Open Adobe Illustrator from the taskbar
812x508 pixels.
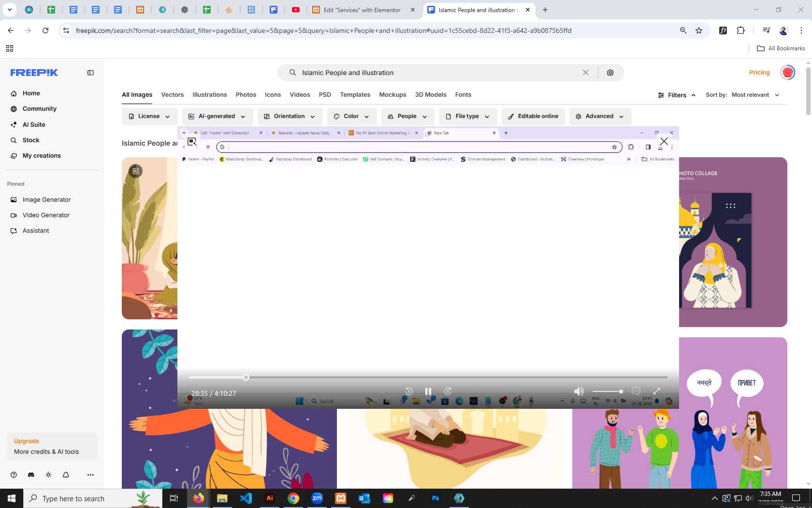pos(270,498)
